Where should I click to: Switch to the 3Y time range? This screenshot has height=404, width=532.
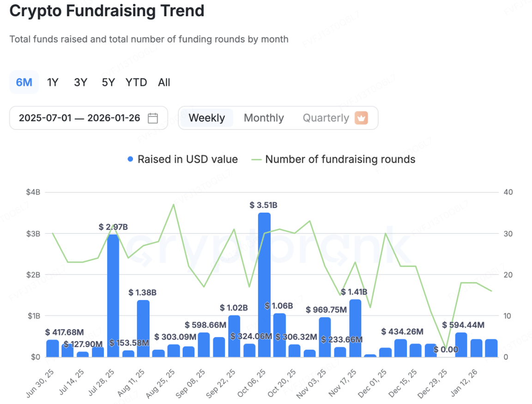pyautogui.click(x=80, y=82)
